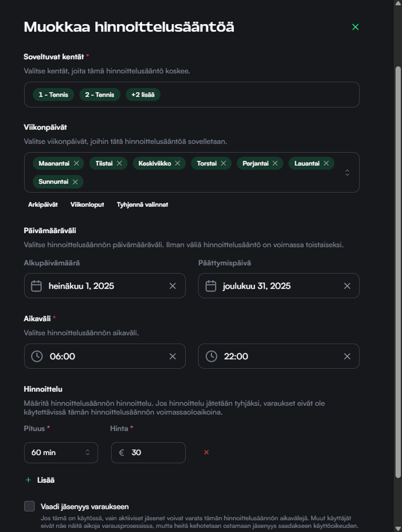Open the Pituus 60 min dropdown
The height and width of the screenshot is (532, 402).
(61, 453)
